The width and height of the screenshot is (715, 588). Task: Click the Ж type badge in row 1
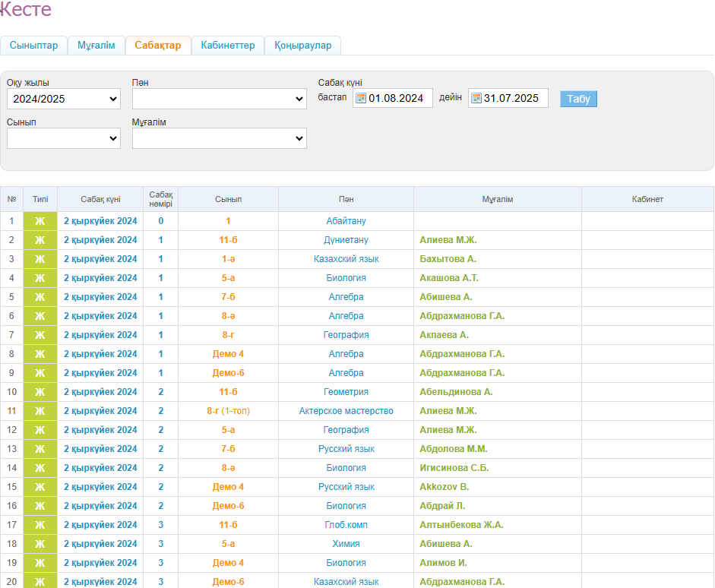[x=40, y=221]
